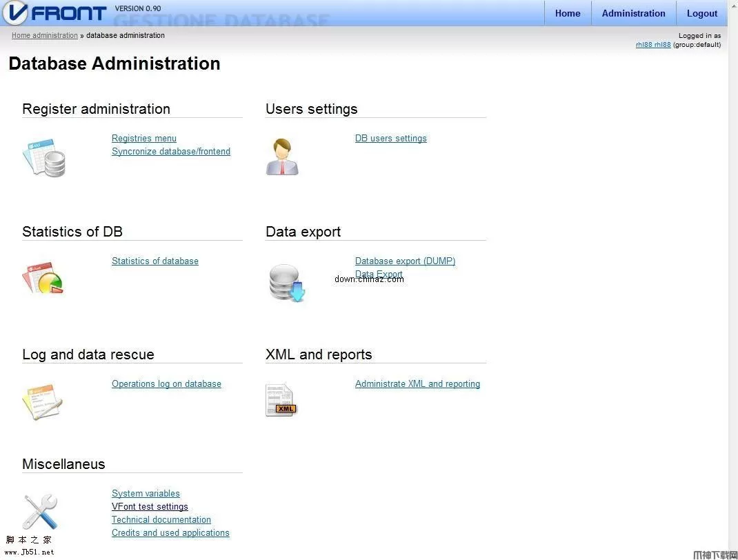
Task: Start Database export (DUMP)
Action: [405, 261]
